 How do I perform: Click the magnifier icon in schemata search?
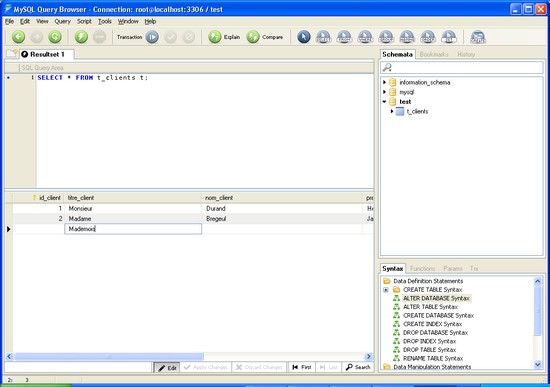(387, 67)
